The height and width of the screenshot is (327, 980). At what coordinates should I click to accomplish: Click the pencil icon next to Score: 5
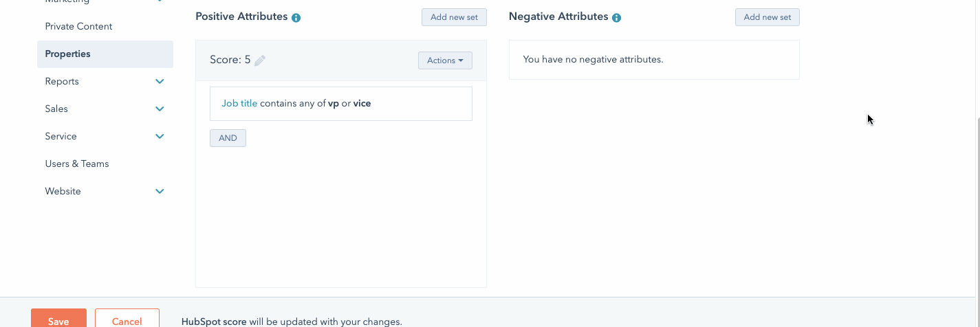click(260, 60)
